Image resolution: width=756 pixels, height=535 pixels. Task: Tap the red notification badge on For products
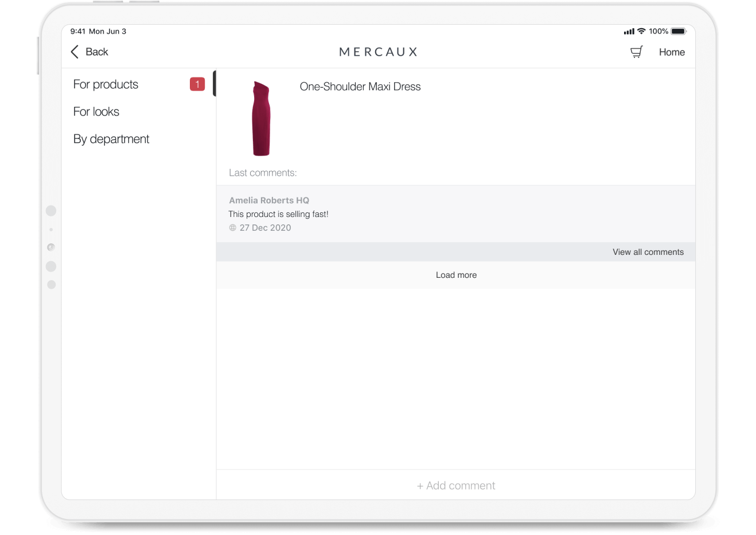tap(197, 84)
